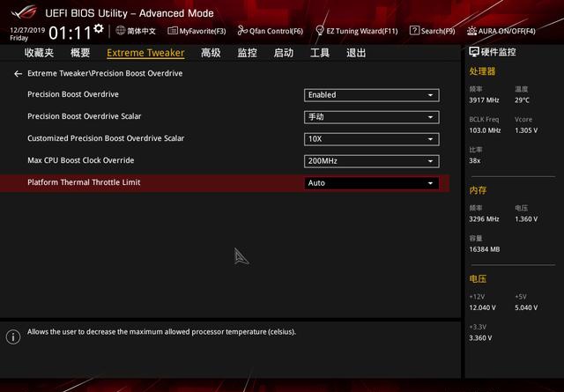This screenshot has height=392, width=564.
Task: Click the 16384 MB capacity value
Action: [485, 249]
